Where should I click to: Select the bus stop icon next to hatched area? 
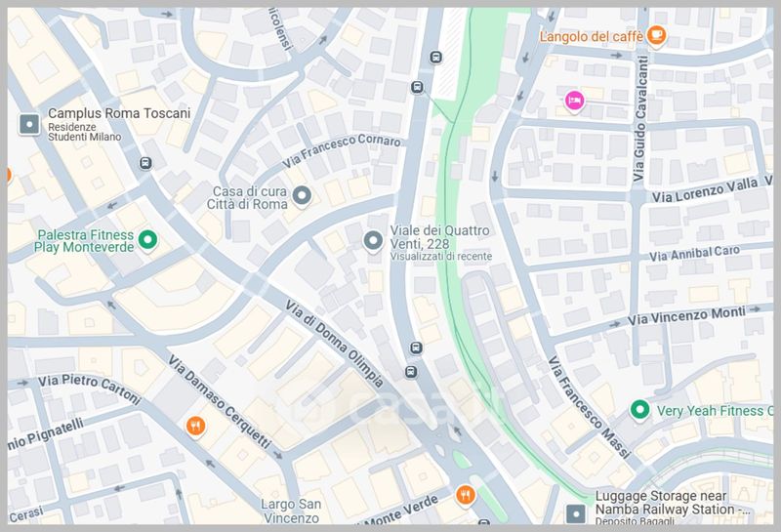click(435, 57)
